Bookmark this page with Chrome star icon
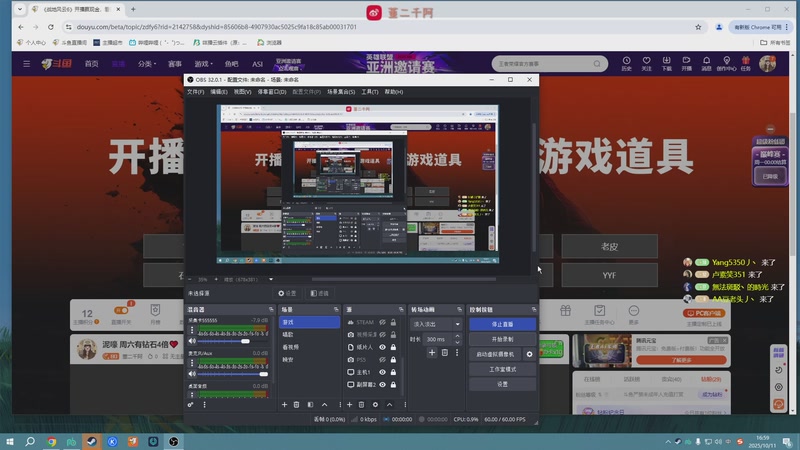Screen dimensions: 800x450 [x=698, y=27]
